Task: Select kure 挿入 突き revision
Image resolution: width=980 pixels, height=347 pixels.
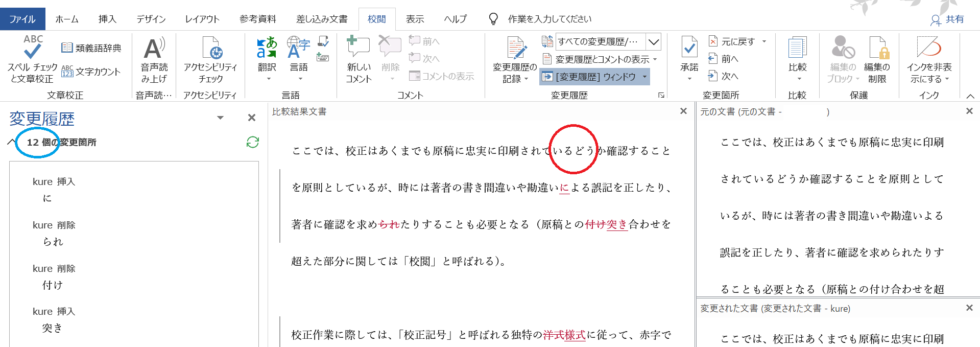Action: (x=134, y=319)
